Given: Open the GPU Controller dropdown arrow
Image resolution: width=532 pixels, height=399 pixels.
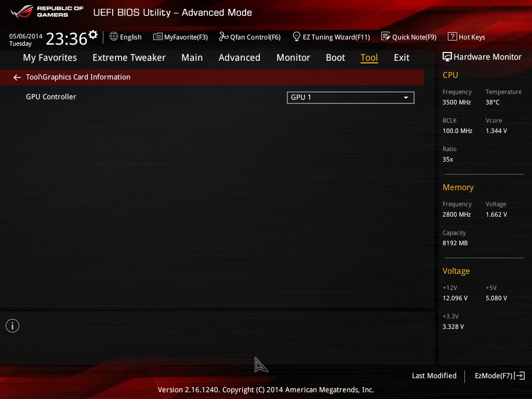Looking at the screenshot, I should pos(406,98).
